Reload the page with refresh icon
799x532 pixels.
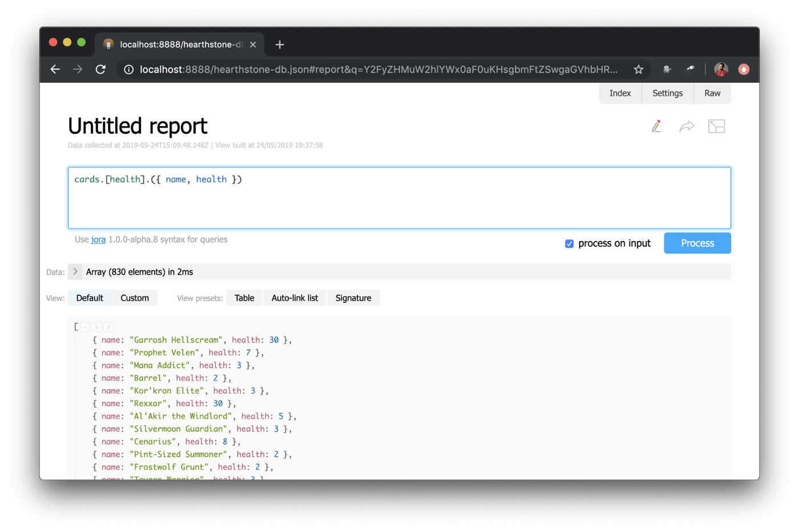pyautogui.click(x=100, y=70)
